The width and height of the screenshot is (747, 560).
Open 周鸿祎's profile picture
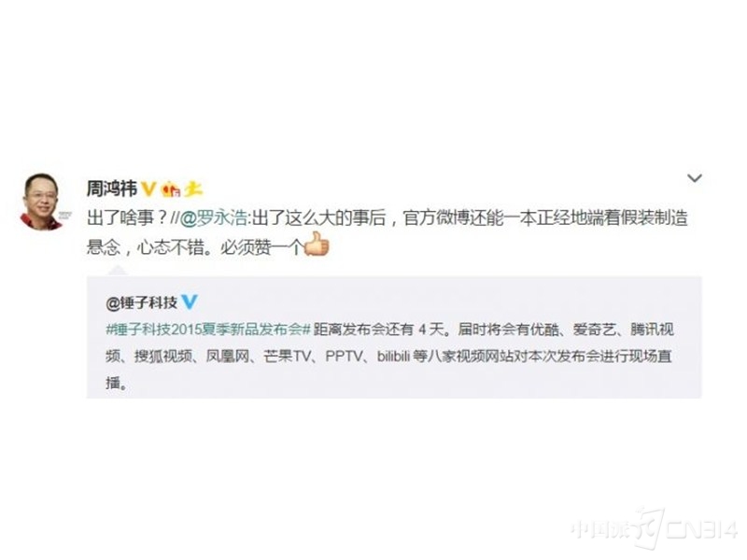pos(41,202)
